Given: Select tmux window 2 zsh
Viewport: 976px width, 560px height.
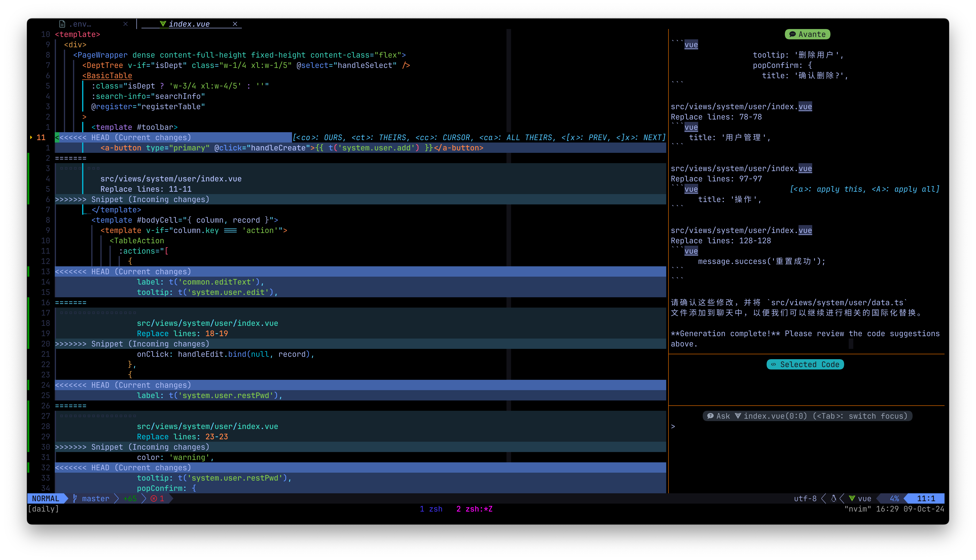Looking at the screenshot, I should click(x=474, y=509).
